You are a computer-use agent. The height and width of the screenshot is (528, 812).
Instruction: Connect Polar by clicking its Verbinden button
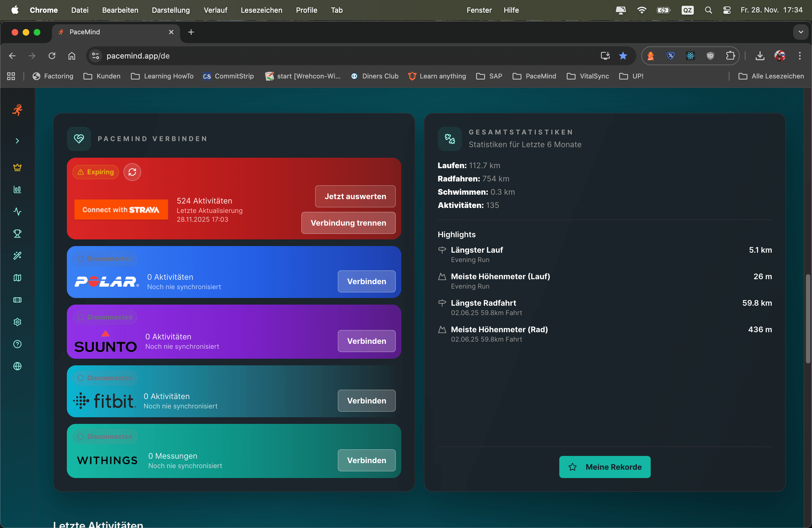pyautogui.click(x=366, y=281)
